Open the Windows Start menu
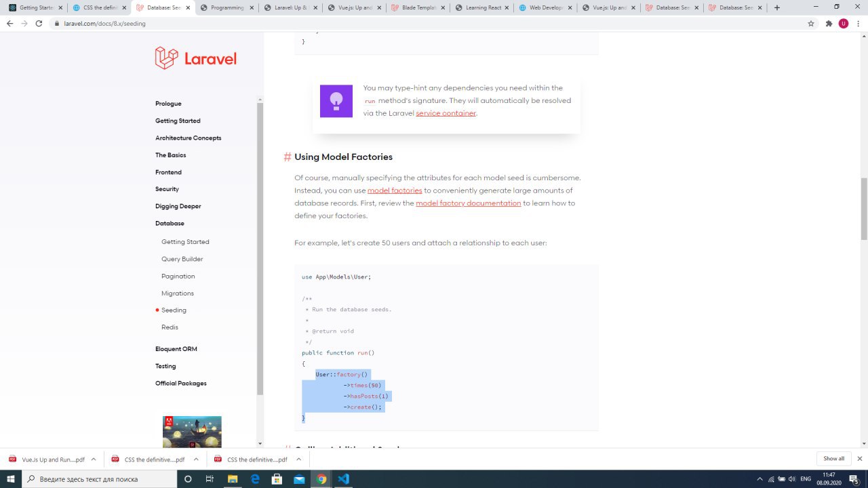This screenshot has width=868, height=488. [x=12, y=479]
